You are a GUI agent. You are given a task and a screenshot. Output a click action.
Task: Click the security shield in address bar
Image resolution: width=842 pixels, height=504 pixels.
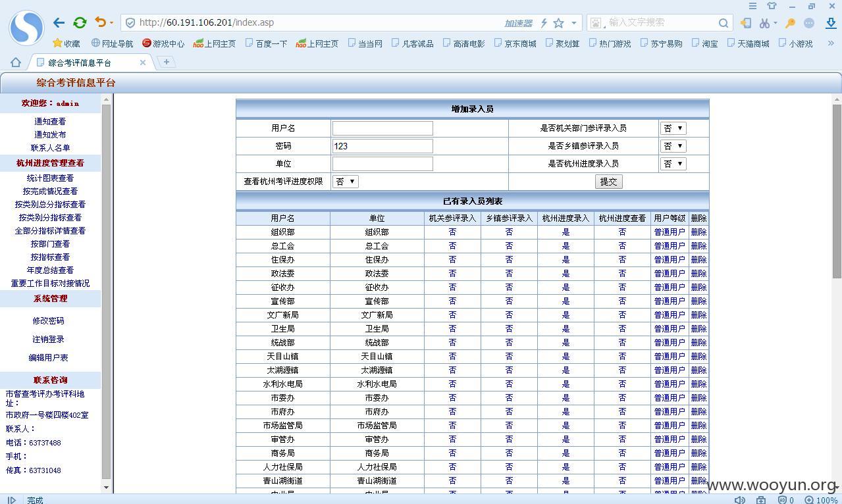tap(130, 22)
